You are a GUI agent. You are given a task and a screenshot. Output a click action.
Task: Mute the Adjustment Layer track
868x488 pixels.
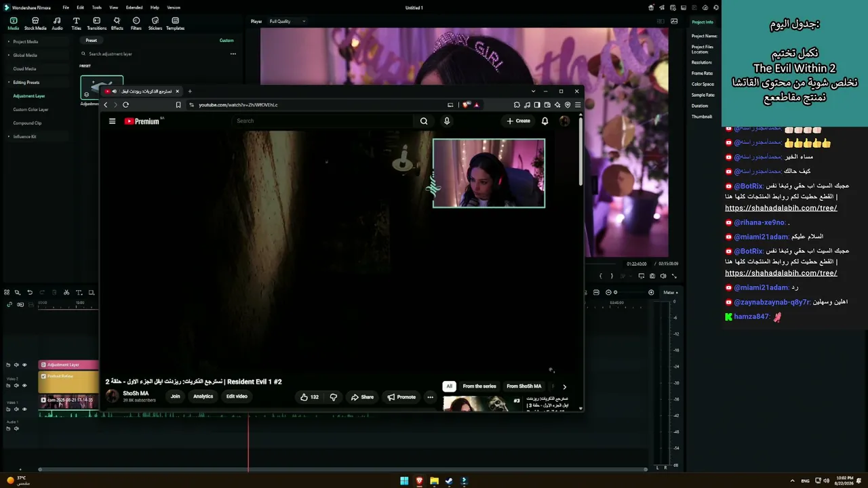[x=16, y=365]
